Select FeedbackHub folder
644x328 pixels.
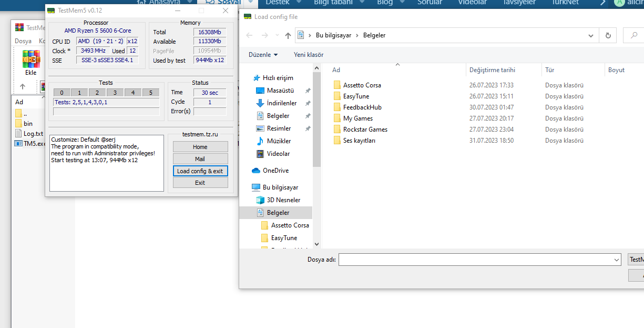tap(362, 107)
